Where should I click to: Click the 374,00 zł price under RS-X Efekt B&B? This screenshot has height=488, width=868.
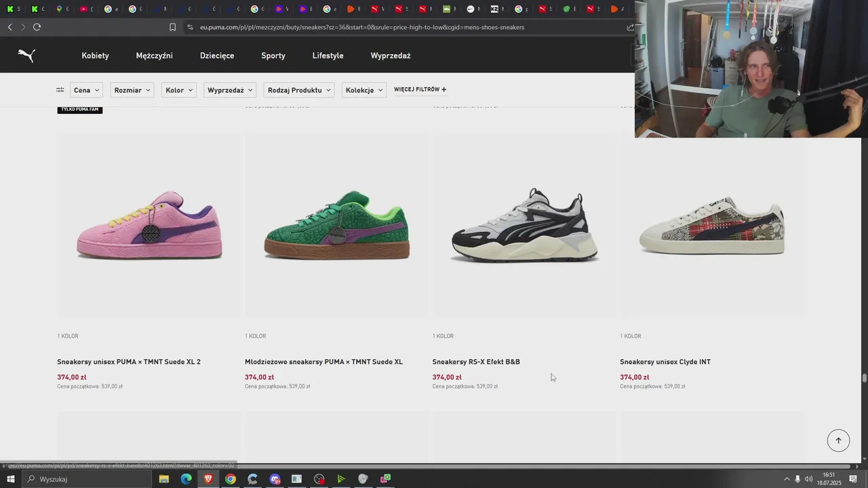coord(447,378)
